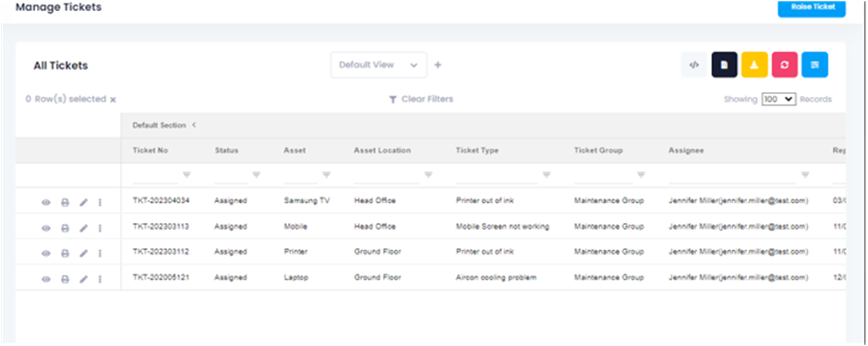Click Clear Filters link
Viewport: 868px width, 346px height.
(421, 100)
